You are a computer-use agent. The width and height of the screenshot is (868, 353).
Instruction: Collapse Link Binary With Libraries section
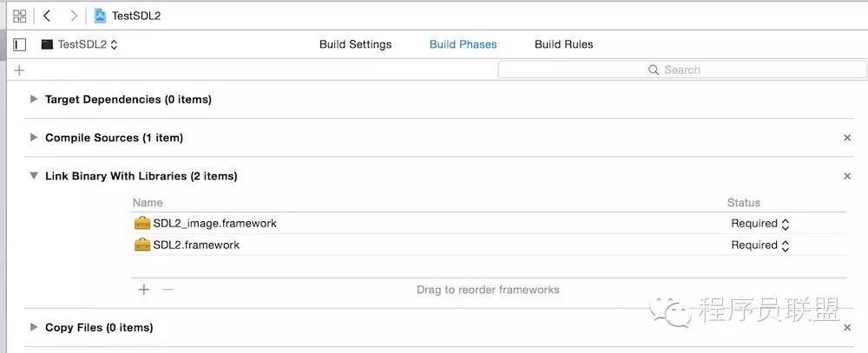pyautogui.click(x=34, y=176)
